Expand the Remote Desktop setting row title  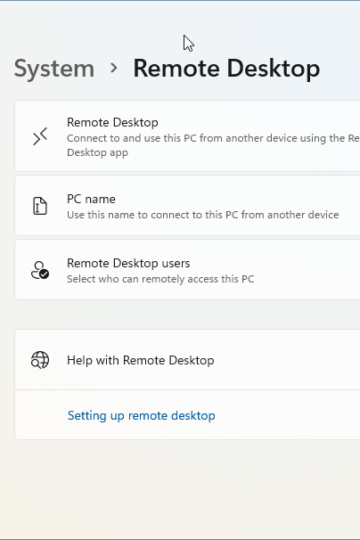(x=113, y=122)
